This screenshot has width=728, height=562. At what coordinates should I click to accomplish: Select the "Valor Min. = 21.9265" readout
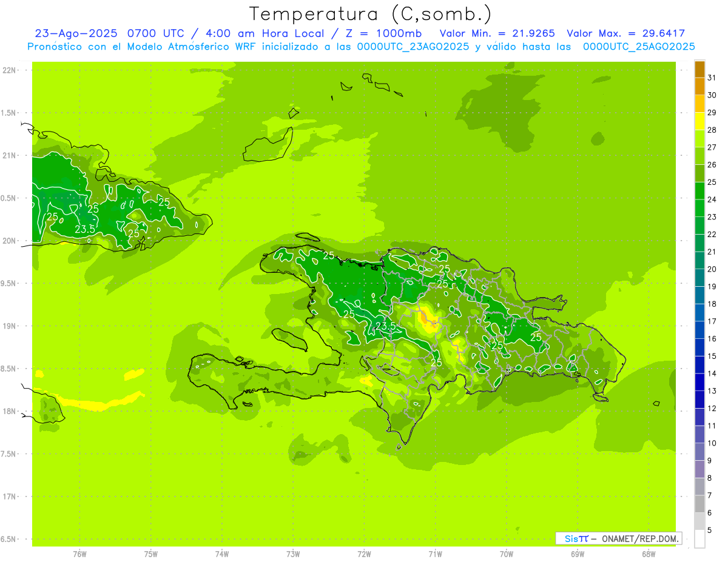[x=497, y=33]
